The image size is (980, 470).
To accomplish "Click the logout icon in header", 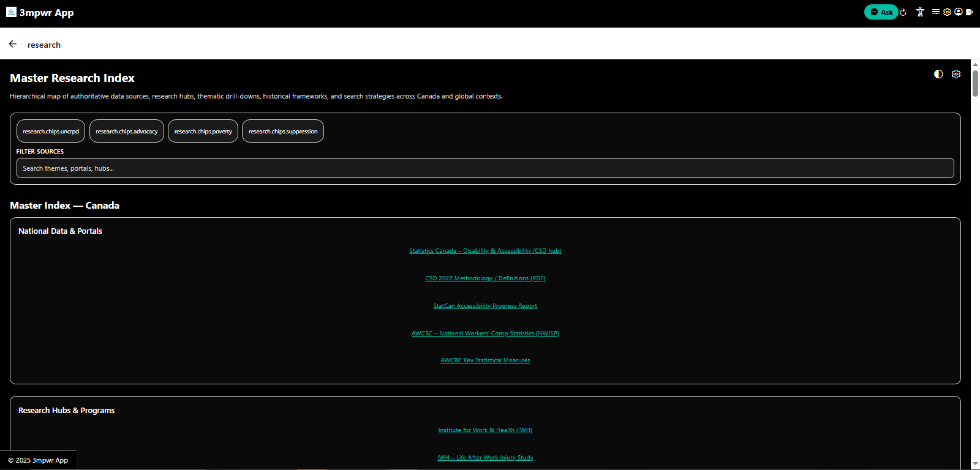I will click(x=970, y=12).
